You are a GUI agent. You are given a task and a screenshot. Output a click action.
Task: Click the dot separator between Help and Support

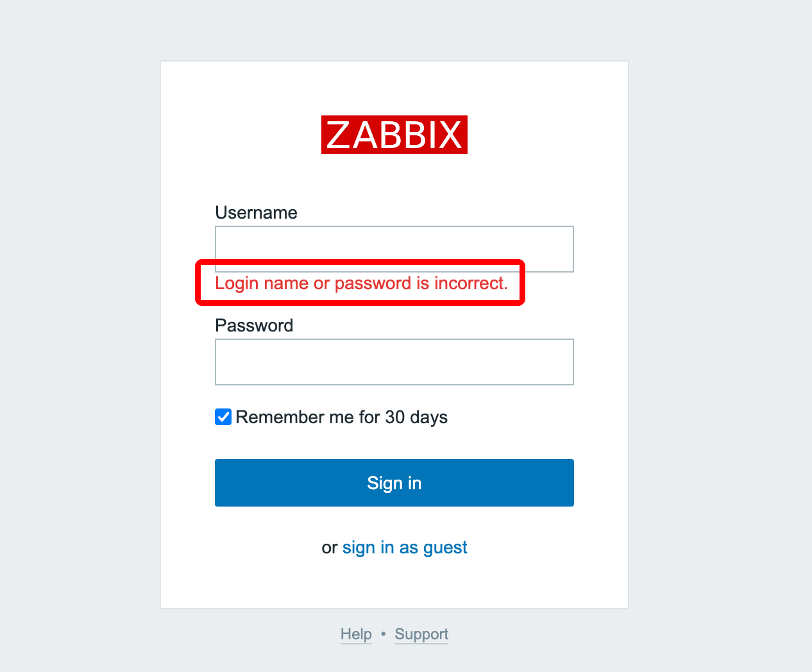pos(384,634)
